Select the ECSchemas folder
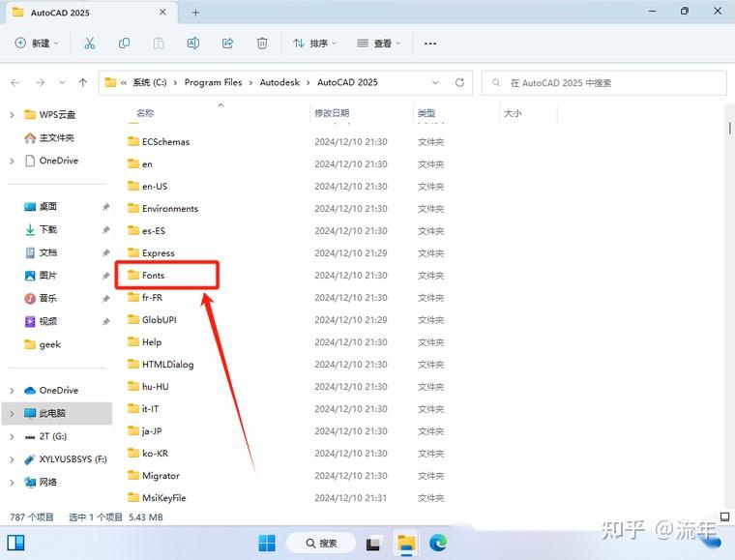735x560 pixels. tap(159, 141)
